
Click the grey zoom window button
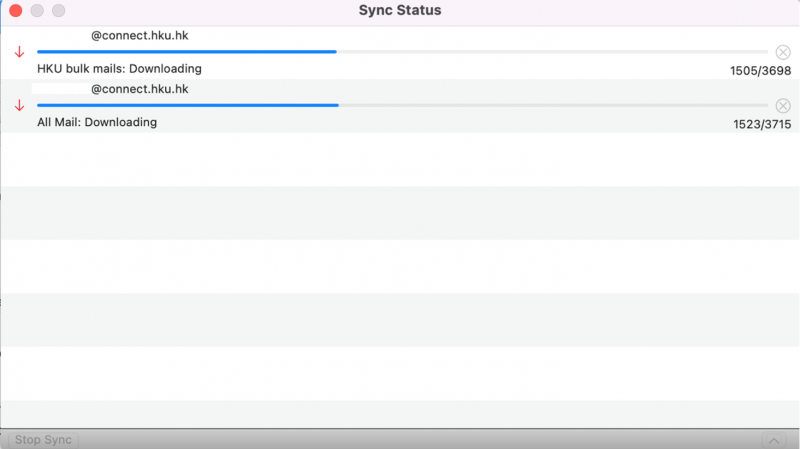(59, 10)
